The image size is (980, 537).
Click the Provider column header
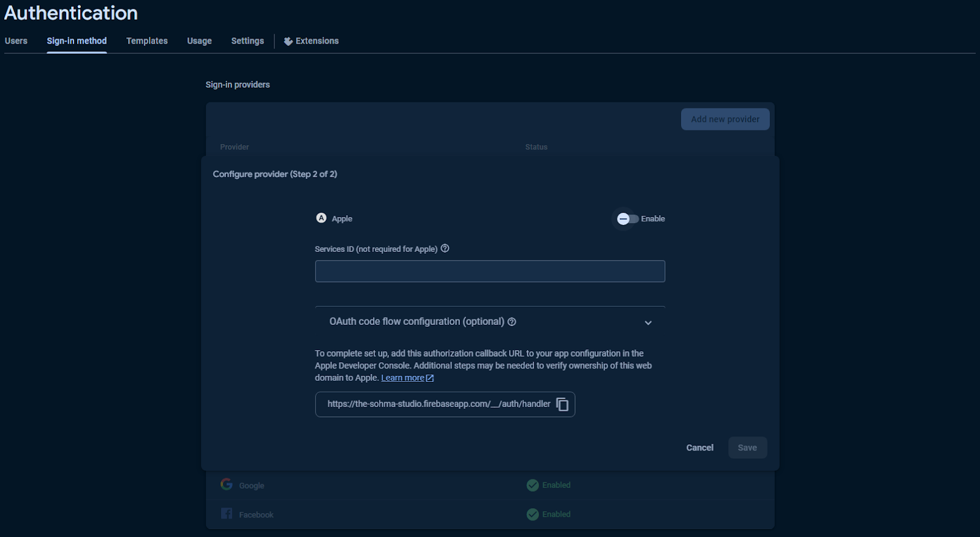235,147
